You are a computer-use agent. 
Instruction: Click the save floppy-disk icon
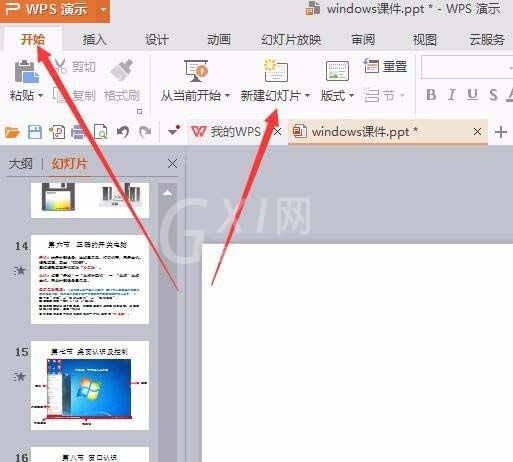click(35, 132)
